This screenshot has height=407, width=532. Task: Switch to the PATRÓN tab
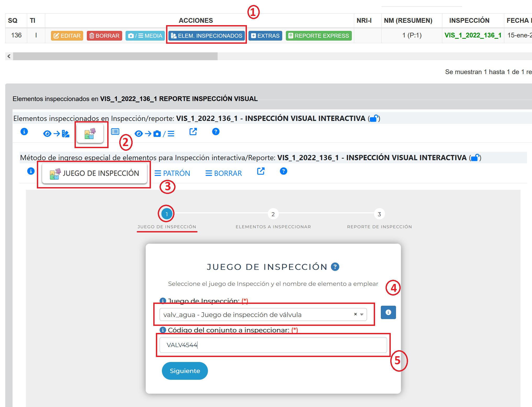point(172,173)
